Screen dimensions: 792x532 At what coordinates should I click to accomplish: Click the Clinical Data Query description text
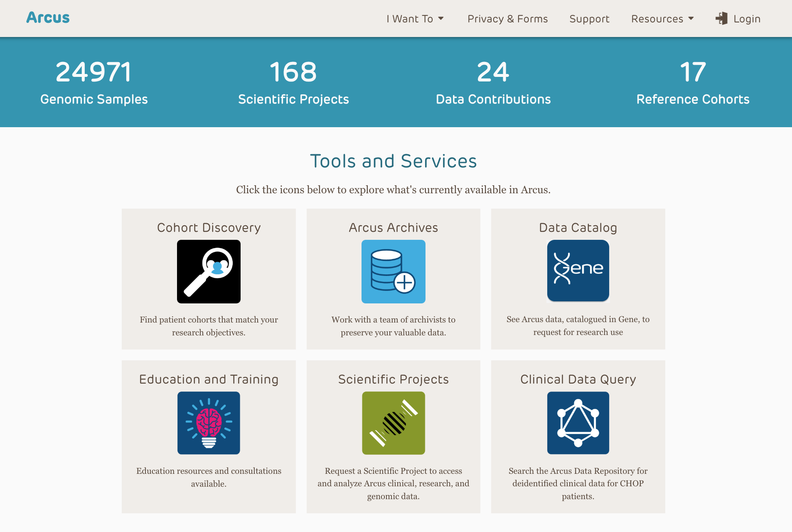pos(578,483)
